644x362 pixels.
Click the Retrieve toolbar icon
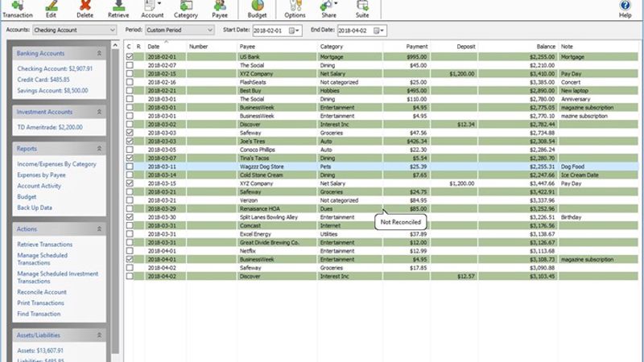pyautogui.click(x=118, y=9)
